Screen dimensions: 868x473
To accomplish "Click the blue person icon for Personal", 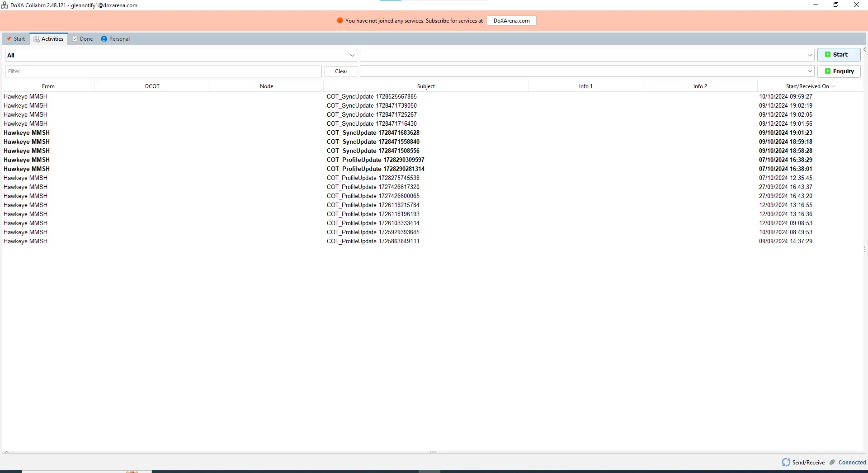I will click(104, 39).
